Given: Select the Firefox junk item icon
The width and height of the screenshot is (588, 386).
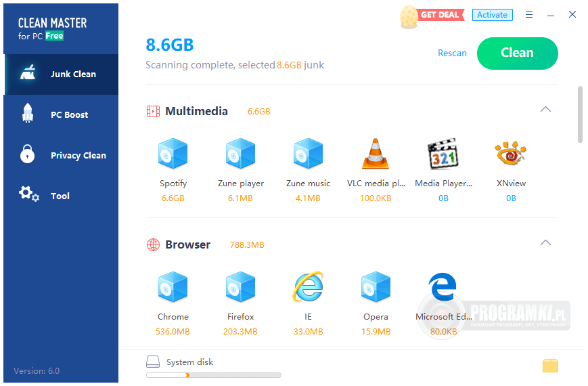Looking at the screenshot, I should 240,286.
